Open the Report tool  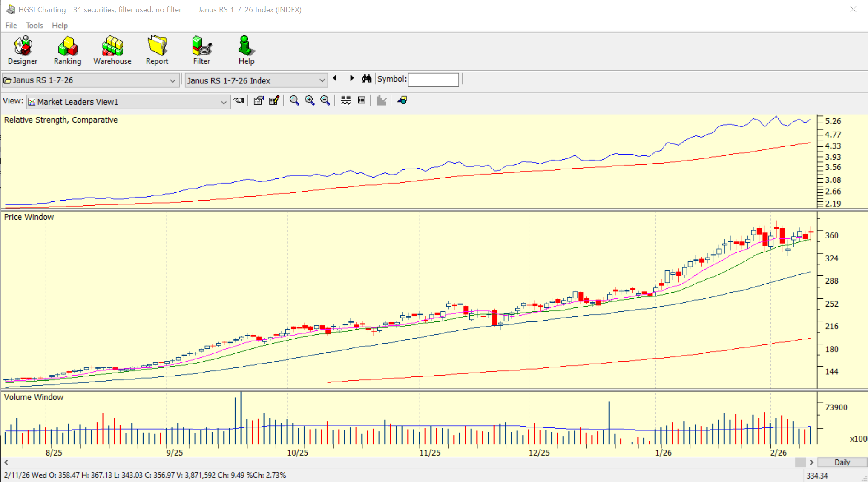157,50
